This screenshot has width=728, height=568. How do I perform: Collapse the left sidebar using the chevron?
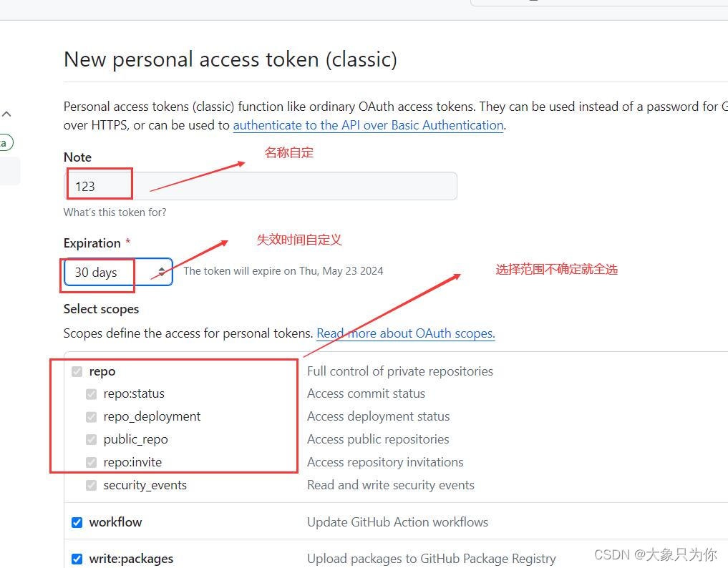coord(7,113)
